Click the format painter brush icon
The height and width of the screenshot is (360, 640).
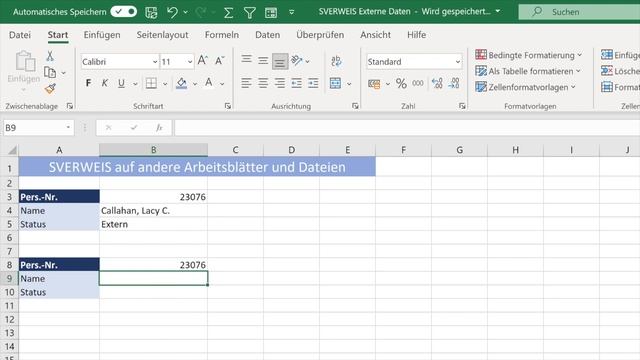(50, 88)
